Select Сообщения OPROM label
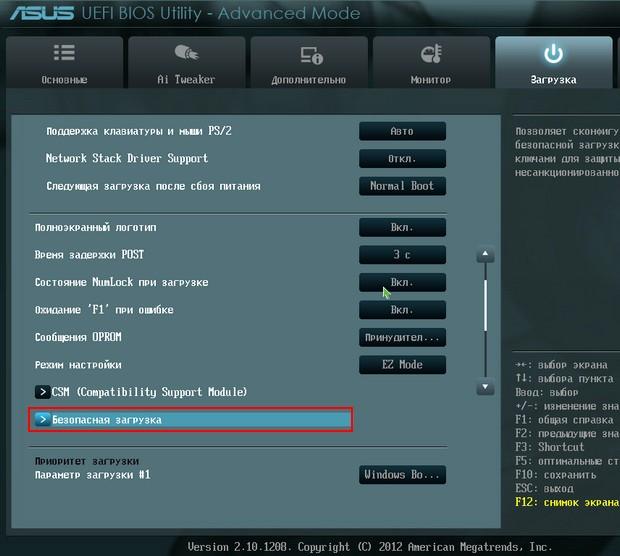Viewport: 620px width, 556px height. 78,337
